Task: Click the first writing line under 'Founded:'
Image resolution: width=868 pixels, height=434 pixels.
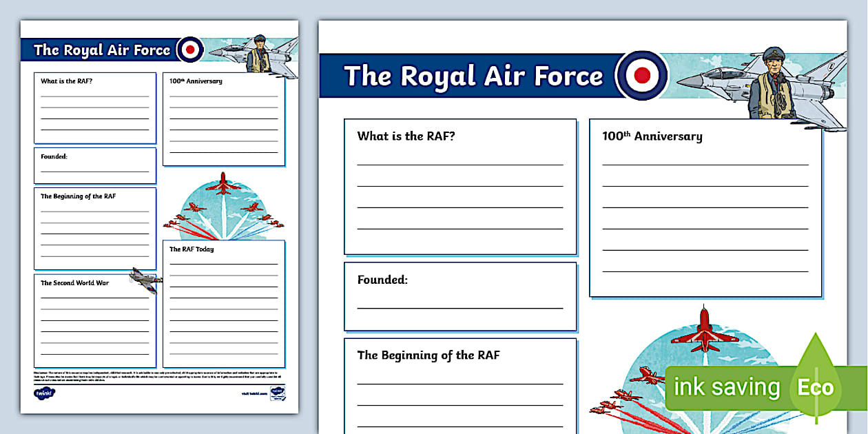Action: point(460,308)
